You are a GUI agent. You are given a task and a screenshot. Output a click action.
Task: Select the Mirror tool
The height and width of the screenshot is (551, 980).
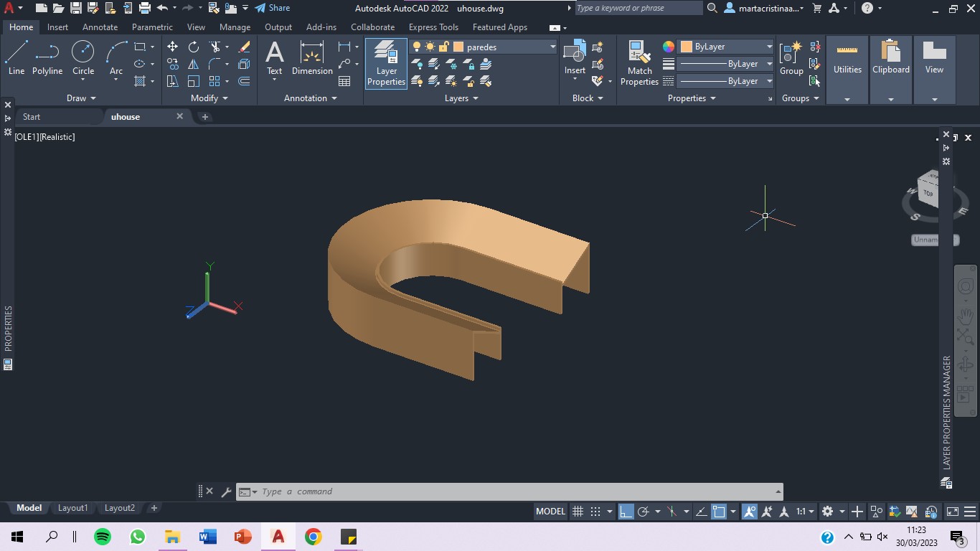point(194,64)
